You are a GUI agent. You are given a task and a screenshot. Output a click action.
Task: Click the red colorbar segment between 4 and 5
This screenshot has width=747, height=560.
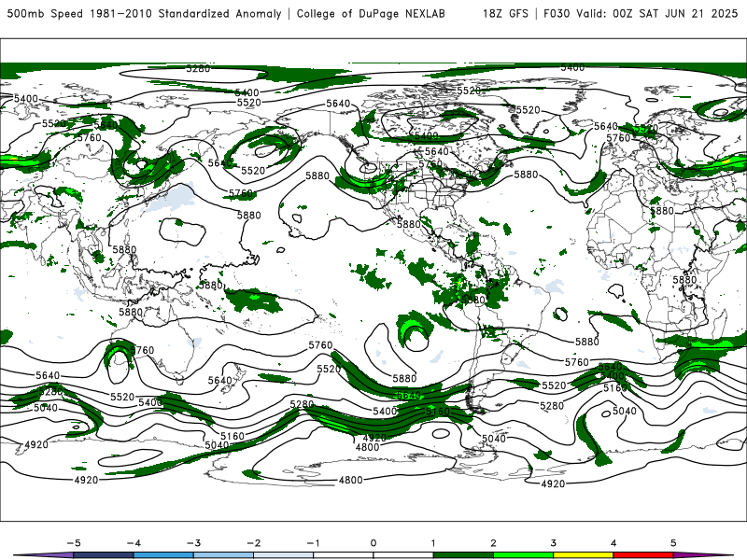click(x=643, y=555)
